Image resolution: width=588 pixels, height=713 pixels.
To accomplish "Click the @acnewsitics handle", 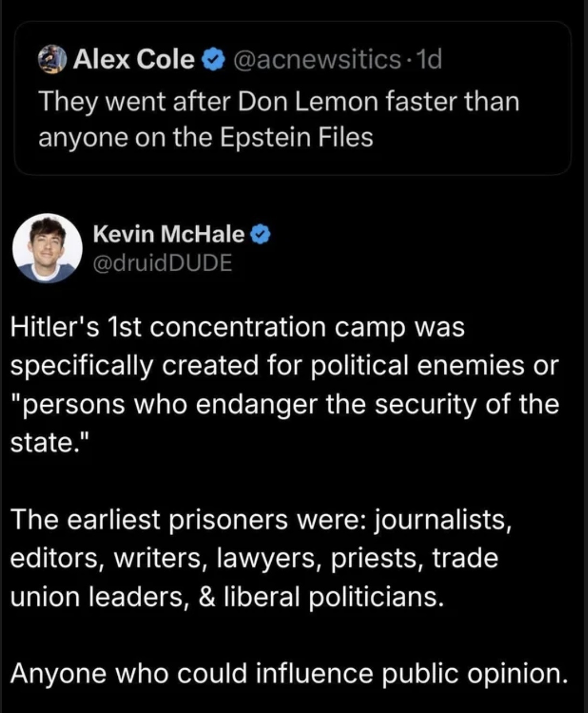I will coord(317,59).
